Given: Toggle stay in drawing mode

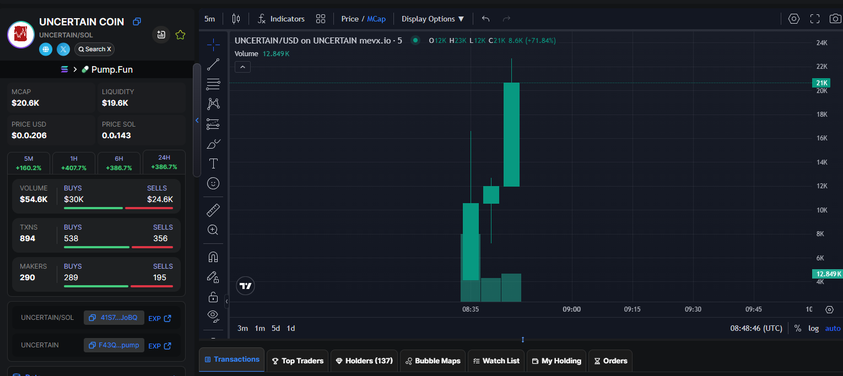Looking at the screenshot, I should click(x=213, y=277).
